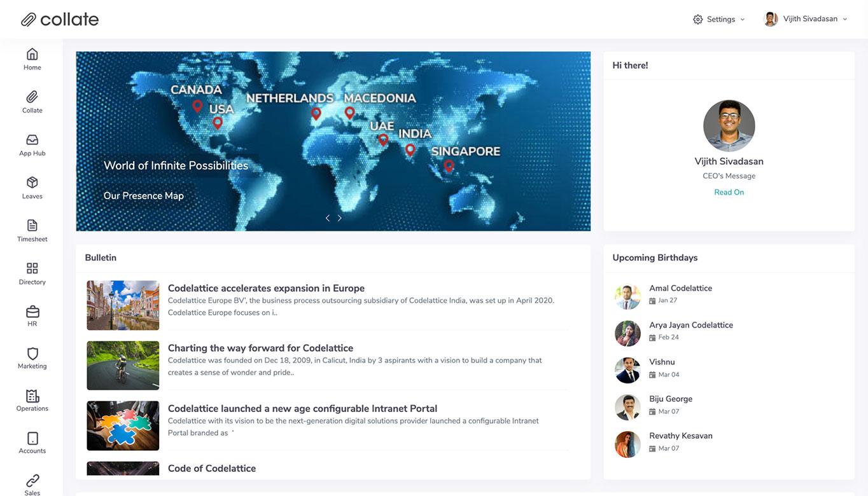The image size is (868, 496).
Task: Open the Sales link icon
Action: click(32, 480)
